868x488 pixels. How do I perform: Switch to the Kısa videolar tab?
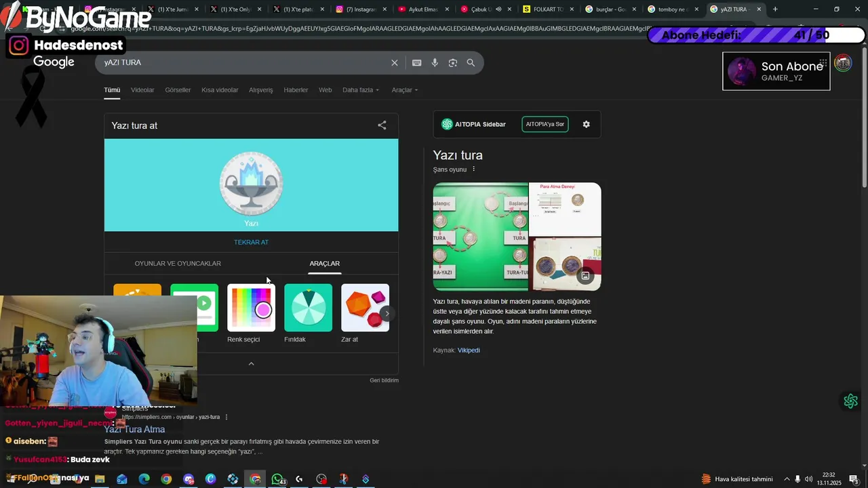click(220, 90)
